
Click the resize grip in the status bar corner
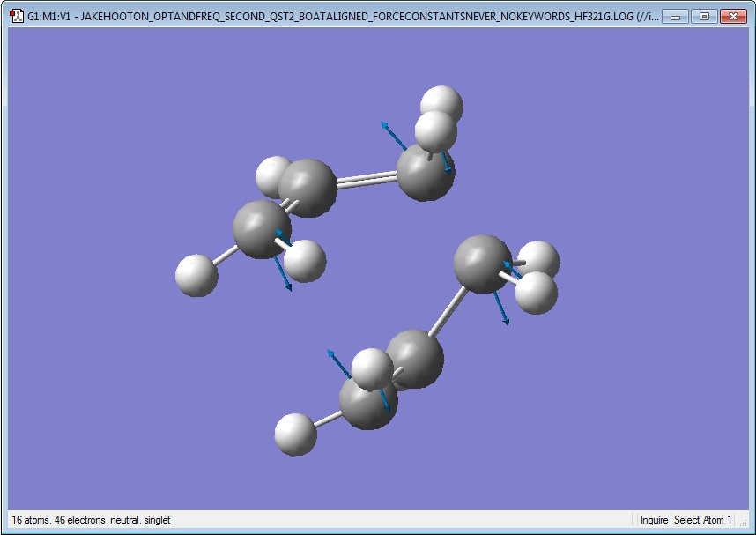pyautogui.click(x=743, y=523)
